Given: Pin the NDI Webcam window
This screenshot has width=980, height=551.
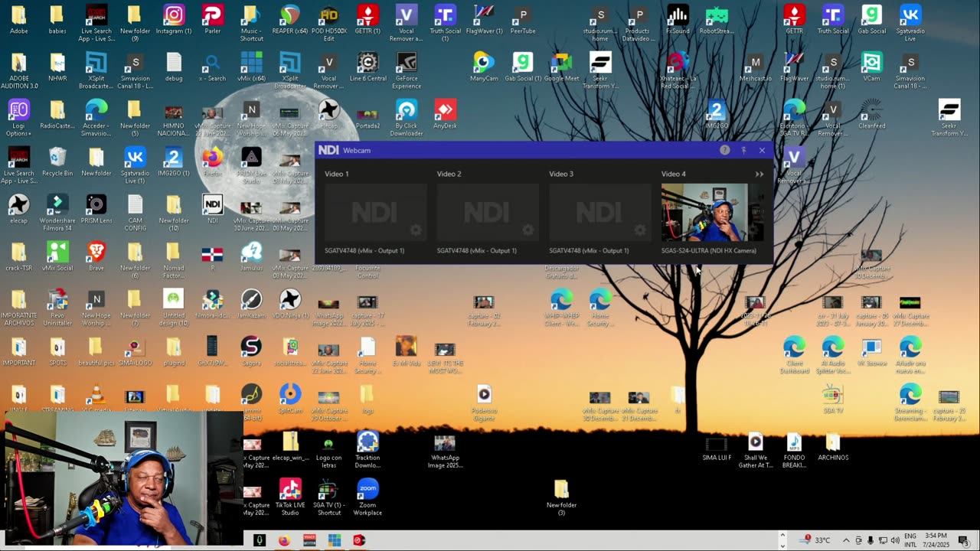Looking at the screenshot, I should [743, 150].
